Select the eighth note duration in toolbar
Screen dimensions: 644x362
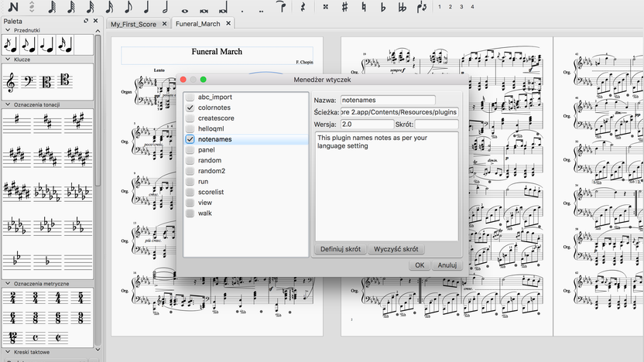point(128,7)
